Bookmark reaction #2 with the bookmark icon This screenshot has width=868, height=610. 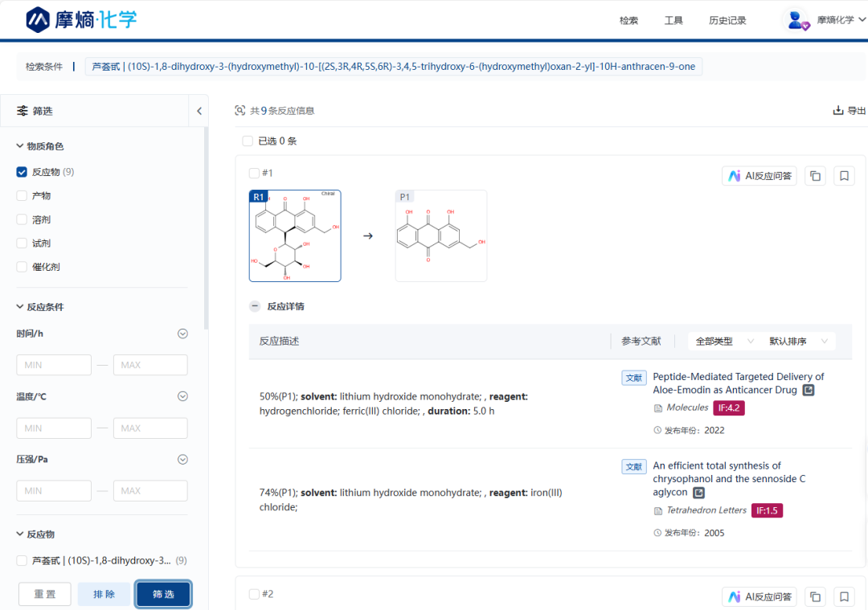[x=844, y=596]
